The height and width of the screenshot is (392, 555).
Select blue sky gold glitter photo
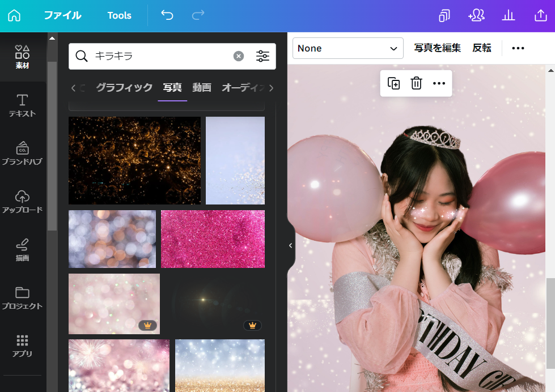point(220,365)
